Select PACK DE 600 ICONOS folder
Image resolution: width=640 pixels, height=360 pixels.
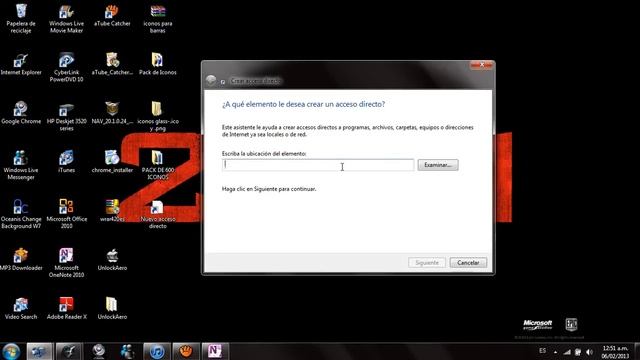158,165
